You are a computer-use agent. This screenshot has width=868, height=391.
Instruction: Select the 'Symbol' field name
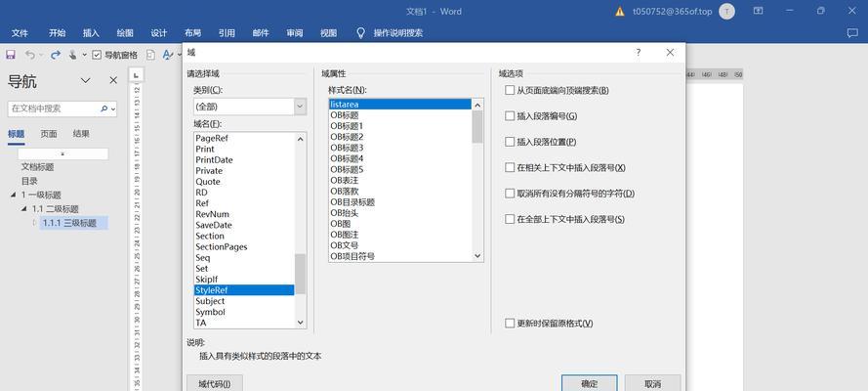(210, 313)
